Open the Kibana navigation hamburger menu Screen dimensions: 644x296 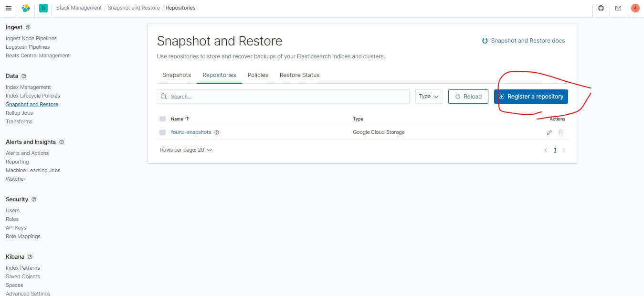9,8
